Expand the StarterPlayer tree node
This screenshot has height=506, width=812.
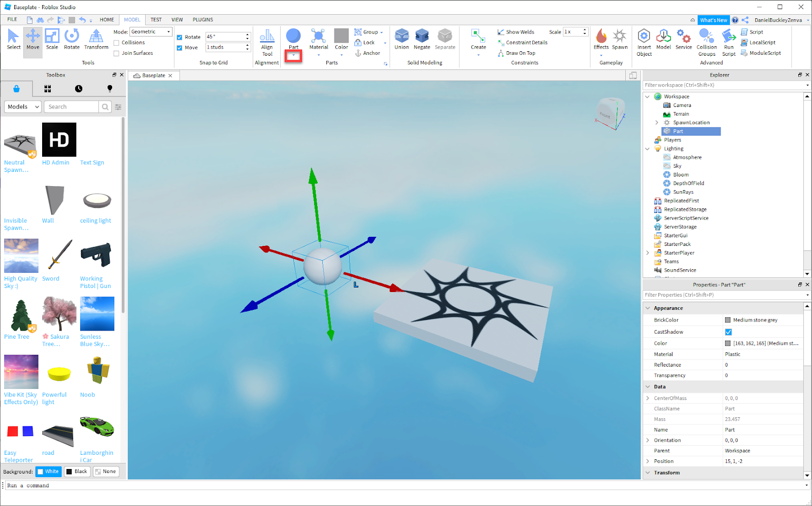pyautogui.click(x=648, y=253)
